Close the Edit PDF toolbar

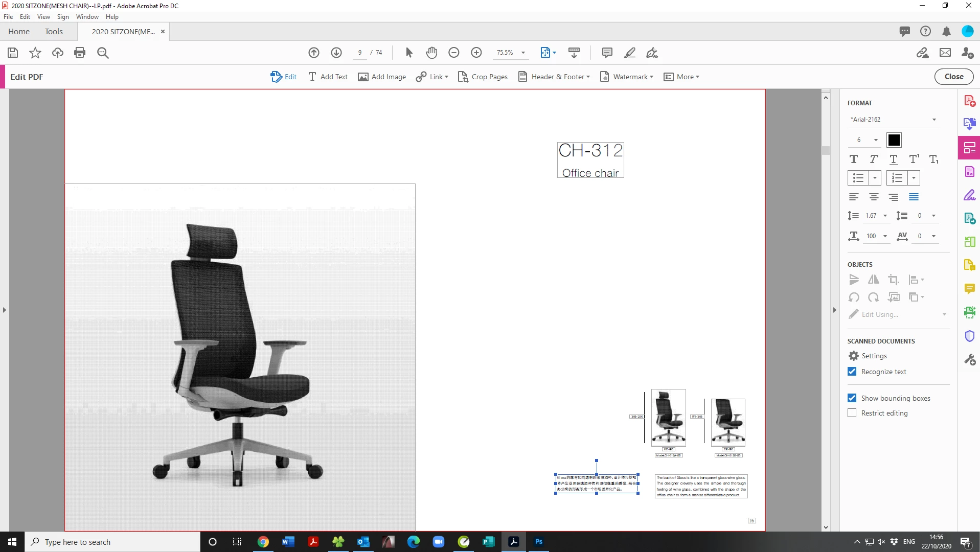pos(954,77)
